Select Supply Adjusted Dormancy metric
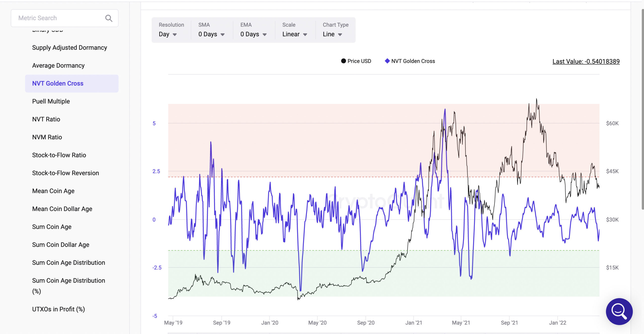 tap(70, 48)
